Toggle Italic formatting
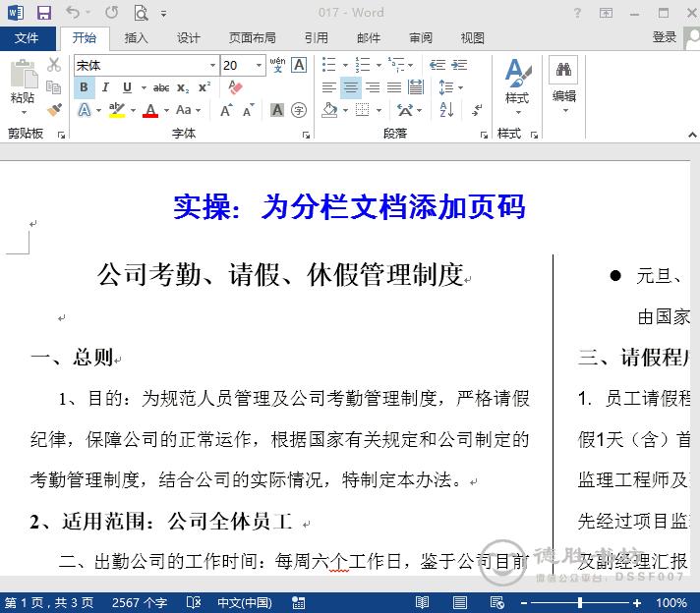 pyautogui.click(x=105, y=87)
